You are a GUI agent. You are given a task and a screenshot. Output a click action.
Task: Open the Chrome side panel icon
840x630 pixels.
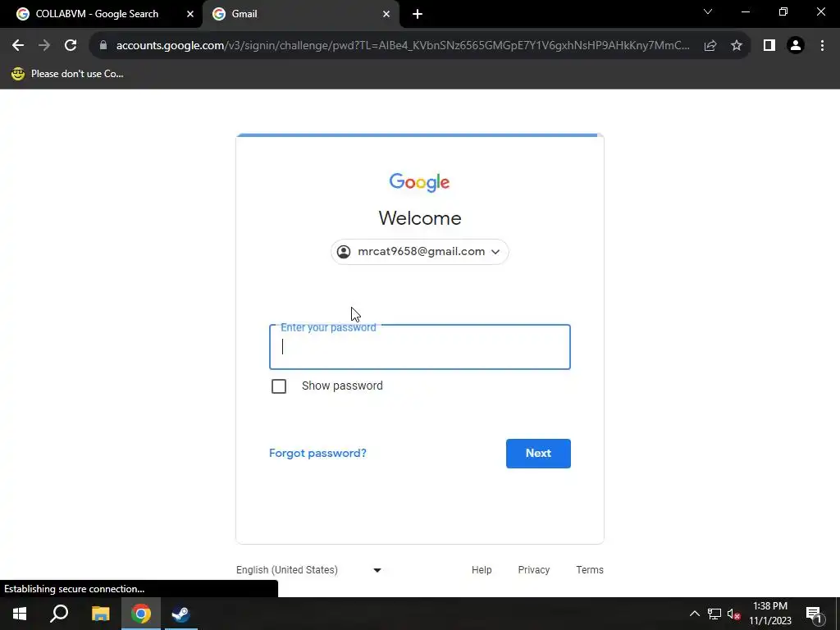[769, 46]
